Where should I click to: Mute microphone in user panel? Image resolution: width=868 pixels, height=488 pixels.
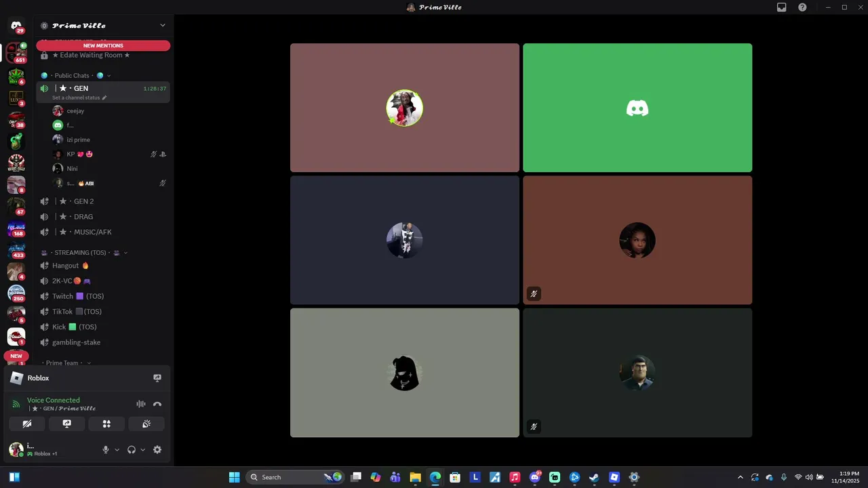coord(106,449)
